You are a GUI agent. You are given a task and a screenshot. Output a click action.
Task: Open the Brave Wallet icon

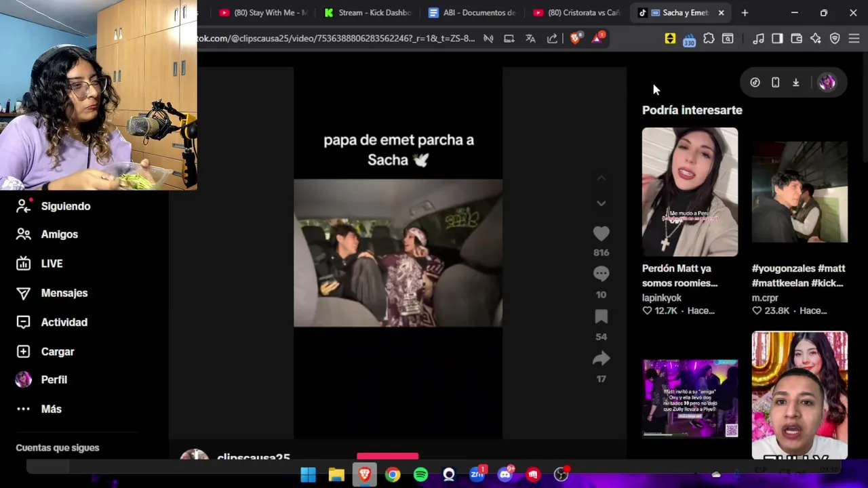pos(797,39)
